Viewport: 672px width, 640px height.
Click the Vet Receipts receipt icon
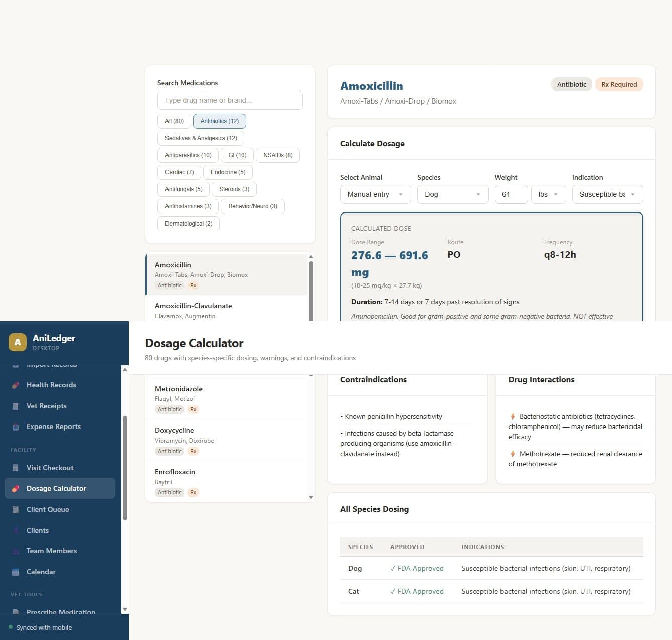(x=16, y=406)
